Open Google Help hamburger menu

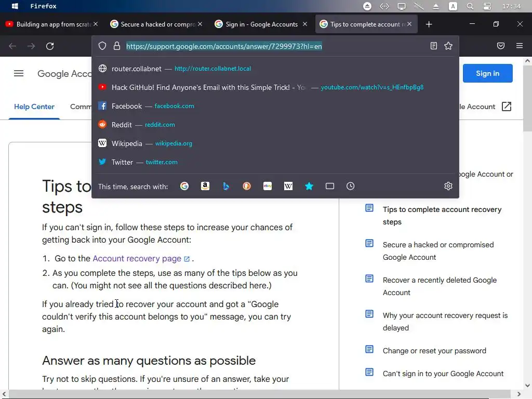pyautogui.click(x=19, y=73)
